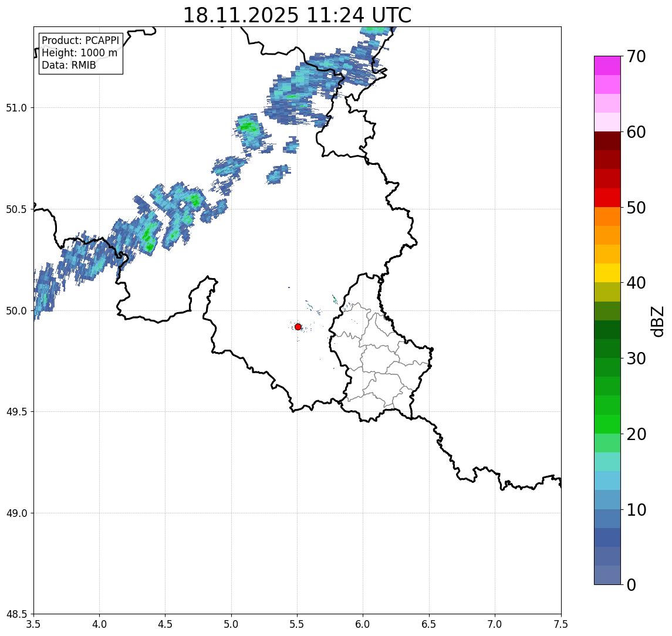Click the colorbar tick label 30
The height and width of the screenshot is (636, 672).
pyautogui.click(x=636, y=358)
